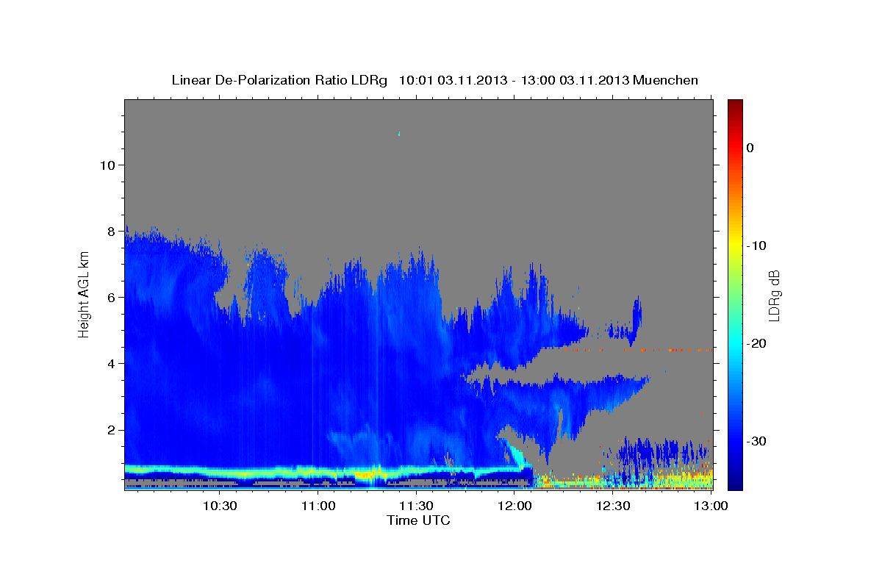This screenshot has width=882, height=588.
Task: Click the '11:30' time tick label
Action: [417, 506]
